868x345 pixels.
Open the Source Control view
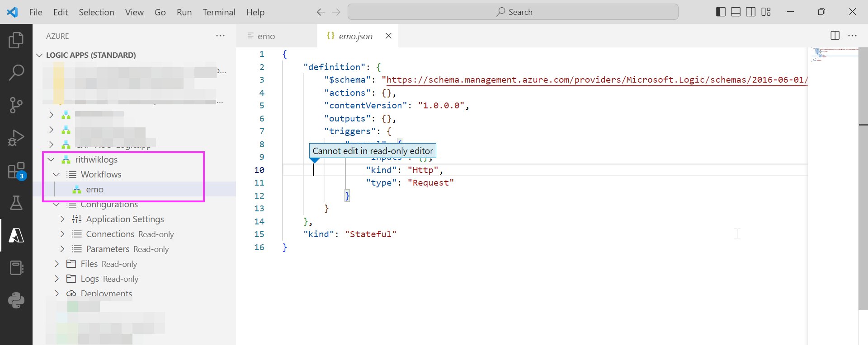pyautogui.click(x=16, y=105)
